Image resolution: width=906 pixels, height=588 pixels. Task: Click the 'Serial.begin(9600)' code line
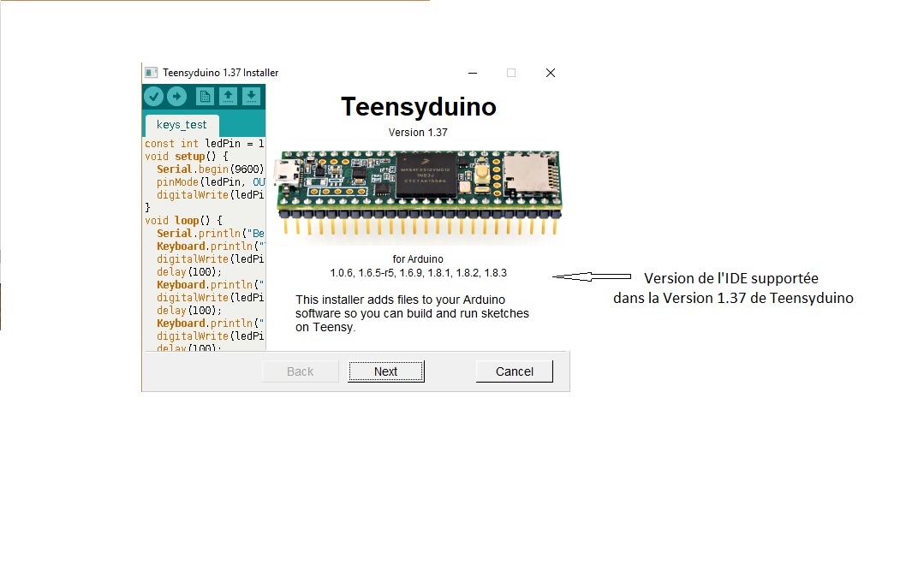tap(211, 169)
